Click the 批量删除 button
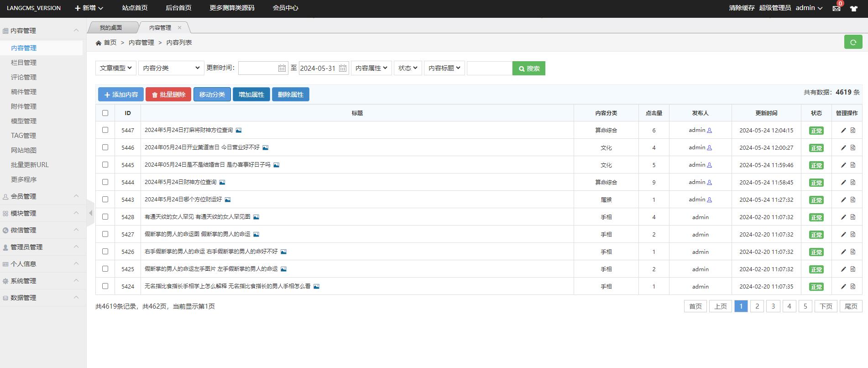868x368 pixels. click(168, 95)
